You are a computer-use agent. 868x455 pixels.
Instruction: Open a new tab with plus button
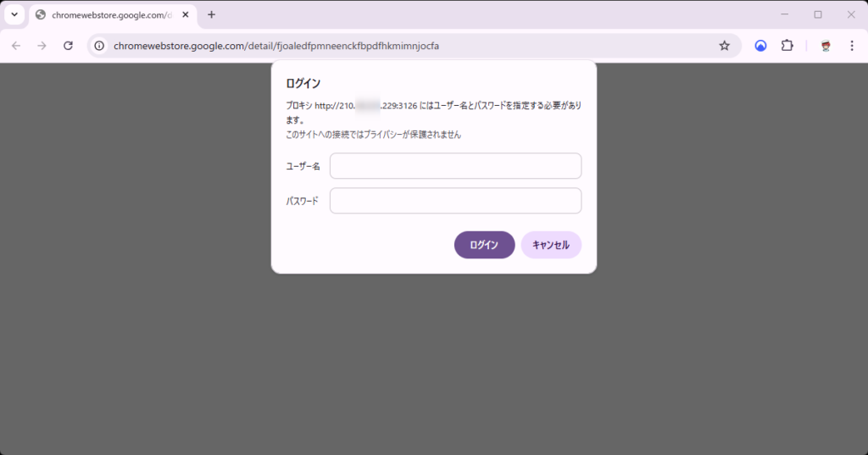pyautogui.click(x=212, y=14)
